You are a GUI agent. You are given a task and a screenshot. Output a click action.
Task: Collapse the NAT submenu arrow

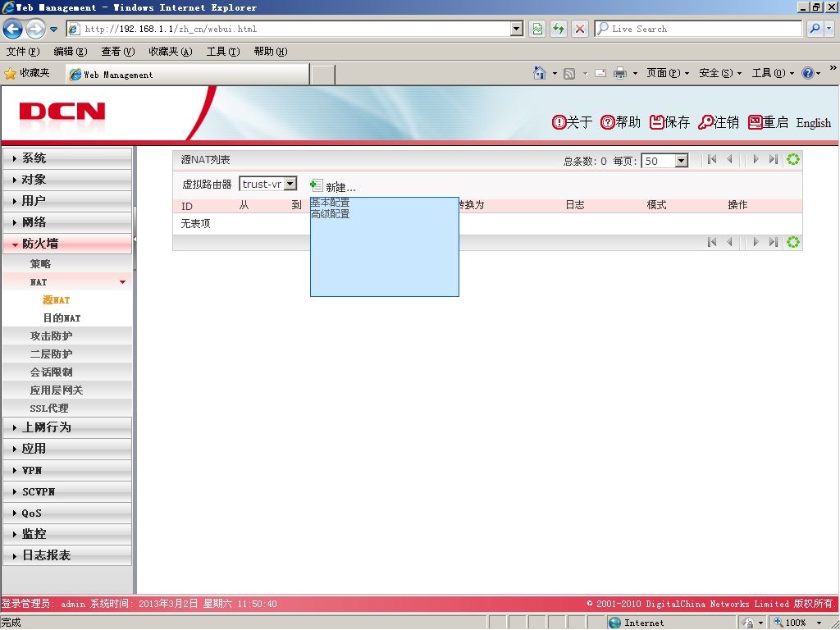pos(123,282)
